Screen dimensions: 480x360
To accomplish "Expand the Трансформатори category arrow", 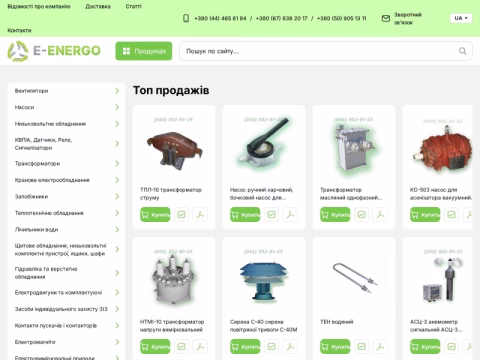I will 117,163.
